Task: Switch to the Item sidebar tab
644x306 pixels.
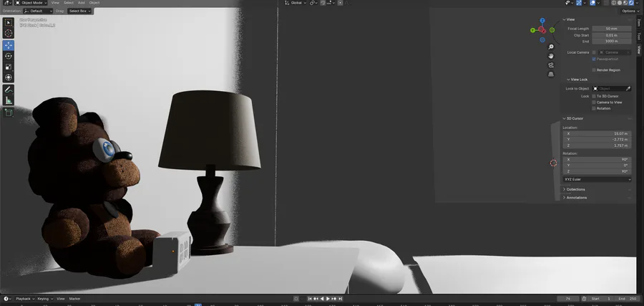Action: [639, 23]
